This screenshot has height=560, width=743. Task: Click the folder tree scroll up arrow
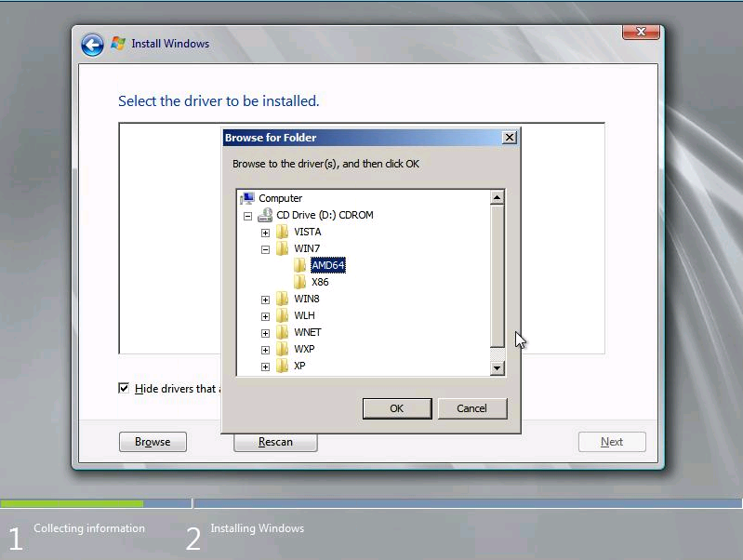click(497, 197)
